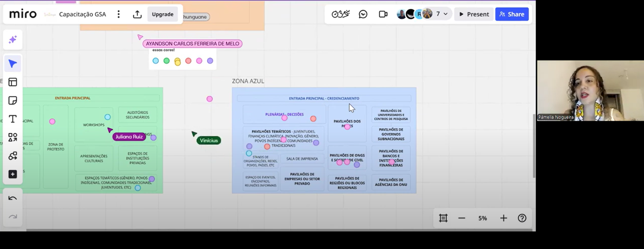Open the more tools plus button
This screenshot has height=249, width=644.
coord(13,174)
